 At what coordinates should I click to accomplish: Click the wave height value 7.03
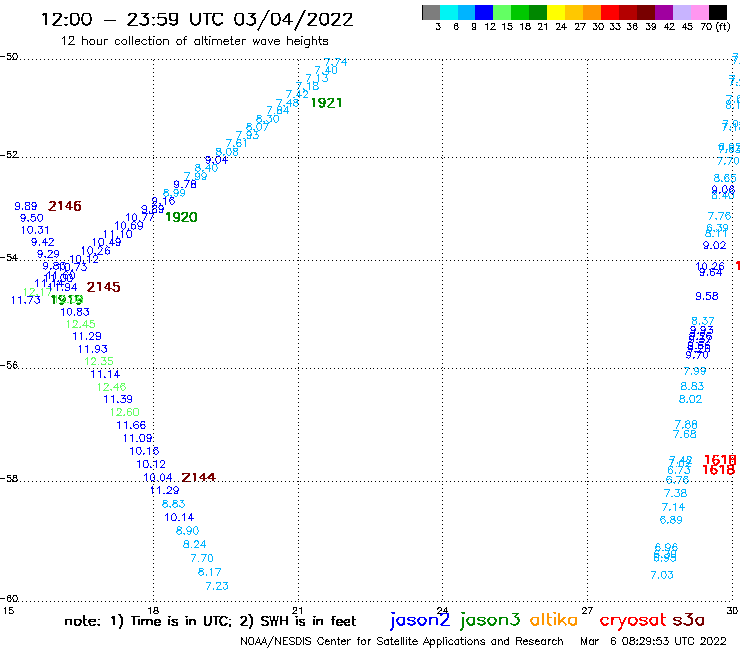click(662, 575)
